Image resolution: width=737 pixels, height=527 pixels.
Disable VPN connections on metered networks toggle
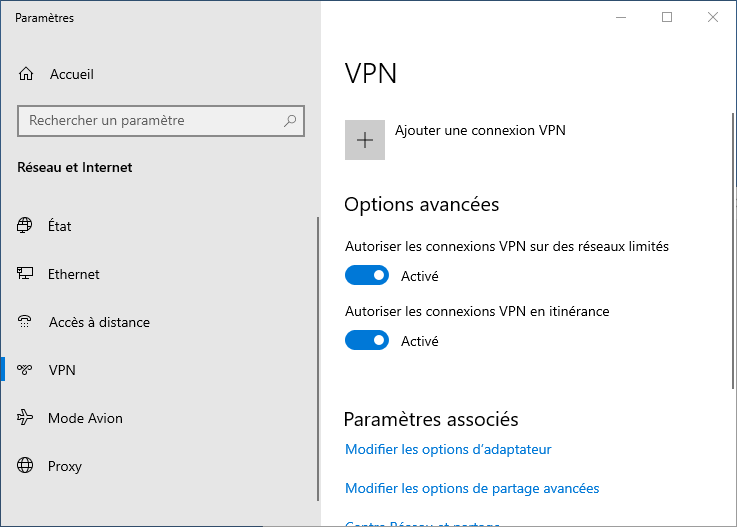coord(367,275)
